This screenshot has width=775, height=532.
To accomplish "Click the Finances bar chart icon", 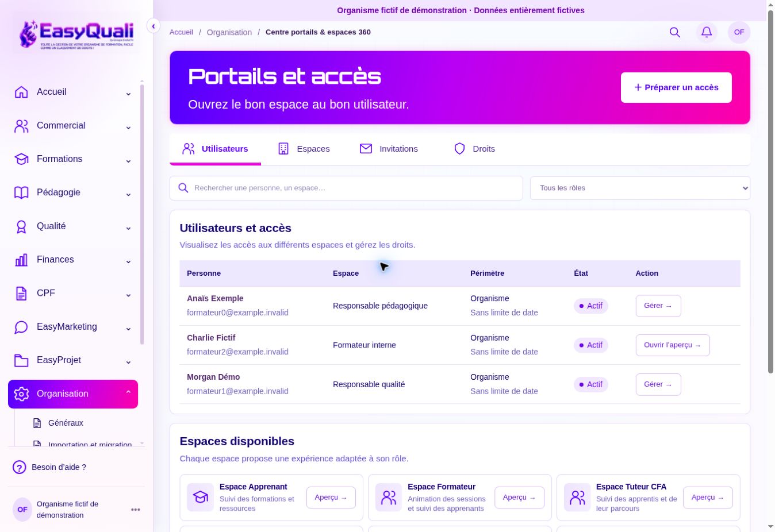I will coord(21,260).
